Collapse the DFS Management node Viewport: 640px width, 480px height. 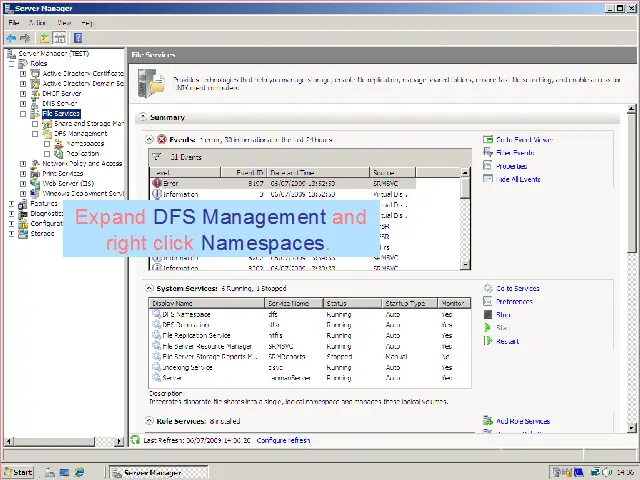pyautogui.click(x=35, y=133)
